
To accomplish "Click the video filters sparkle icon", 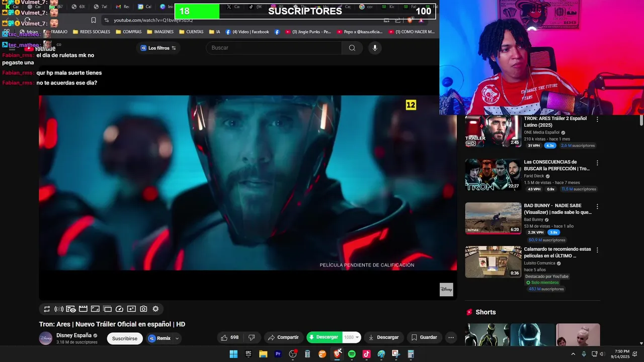I will pos(131,309).
